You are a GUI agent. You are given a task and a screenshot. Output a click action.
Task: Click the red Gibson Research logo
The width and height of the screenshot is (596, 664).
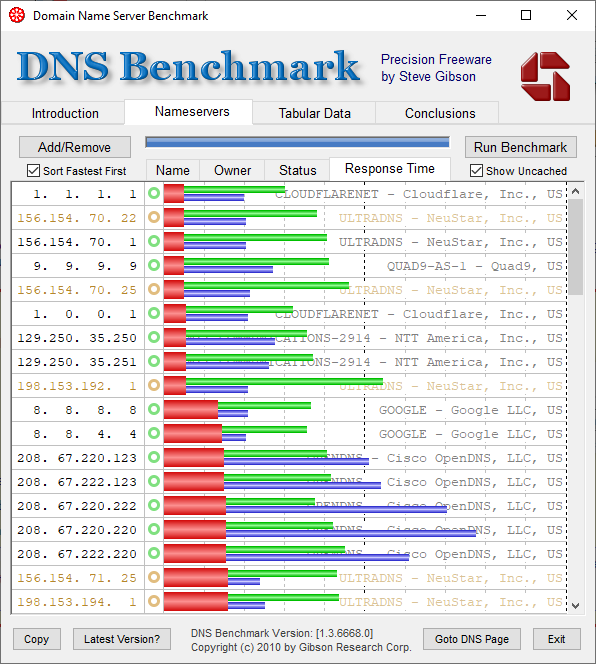(x=546, y=76)
